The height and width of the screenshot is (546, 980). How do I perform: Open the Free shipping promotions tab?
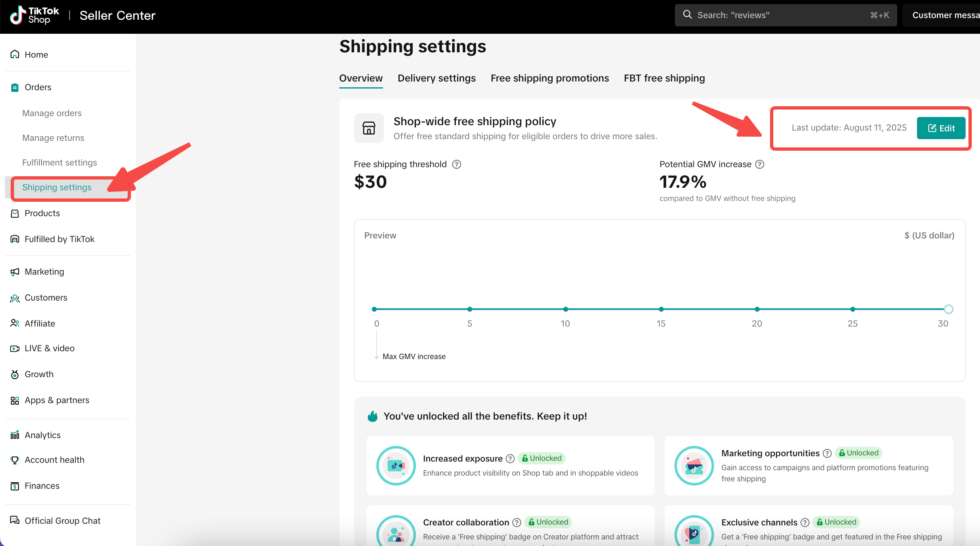549,78
